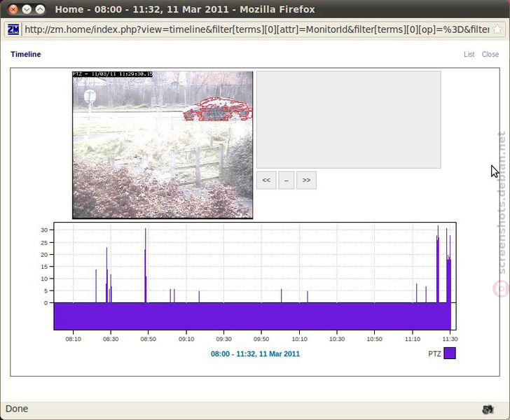Screen dimensions: 510x420
Task: Select the event spike after 10:00
Action: 282,296
